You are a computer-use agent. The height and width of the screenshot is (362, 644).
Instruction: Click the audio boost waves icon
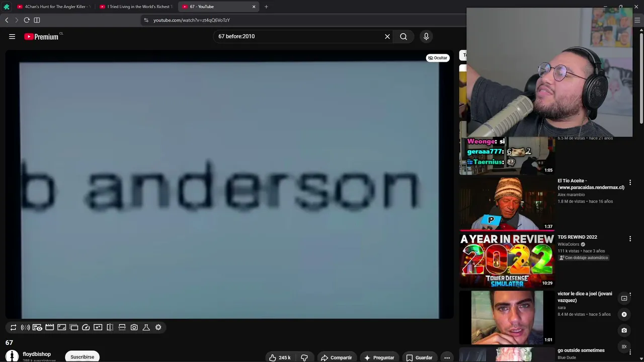[x=25, y=327]
